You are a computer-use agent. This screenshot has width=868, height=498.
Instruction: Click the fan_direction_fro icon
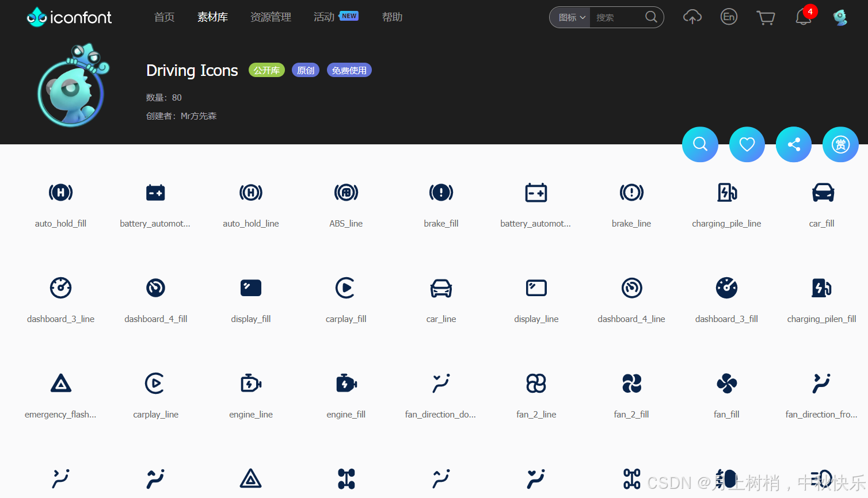click(822, 384)
